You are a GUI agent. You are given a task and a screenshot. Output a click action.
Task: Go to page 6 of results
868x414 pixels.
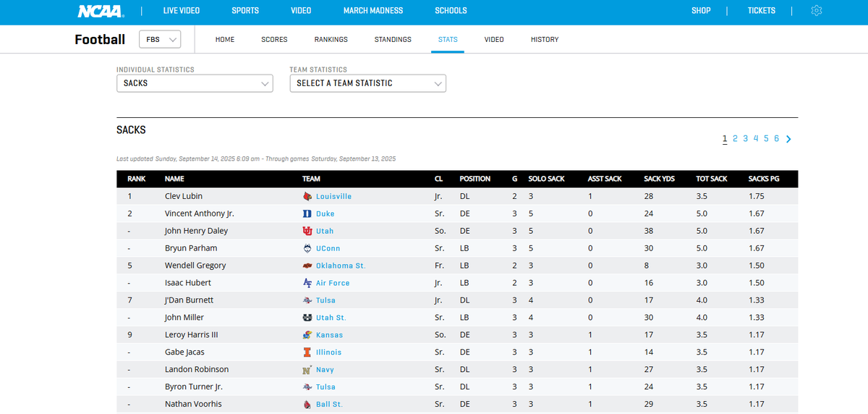point(777,138)
